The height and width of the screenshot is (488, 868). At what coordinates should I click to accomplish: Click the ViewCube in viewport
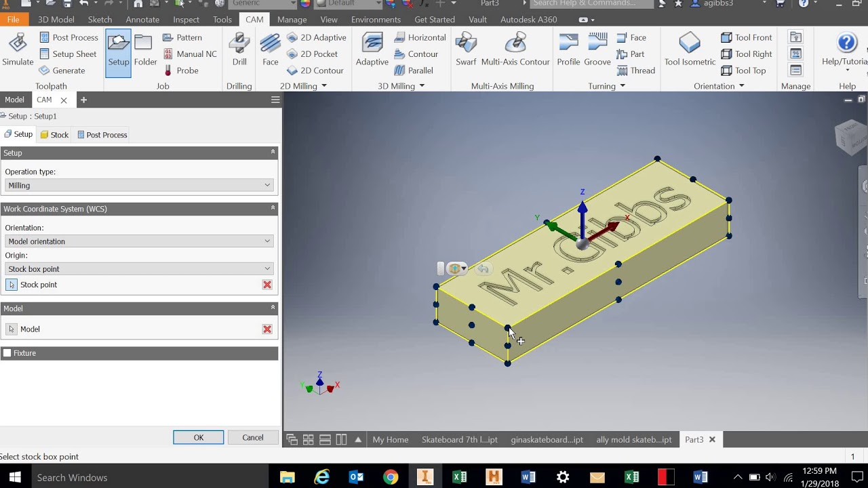click(850, 137)
